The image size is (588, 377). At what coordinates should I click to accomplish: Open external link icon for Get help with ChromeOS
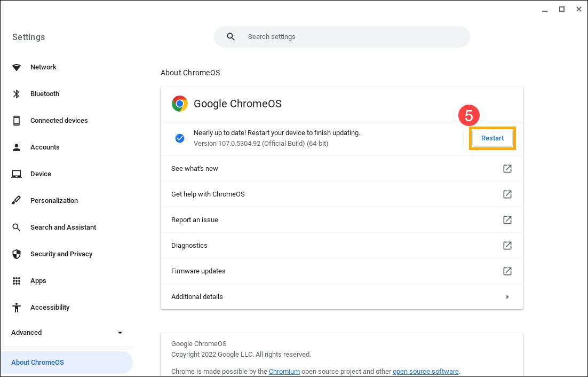click(x=507, y=194)
